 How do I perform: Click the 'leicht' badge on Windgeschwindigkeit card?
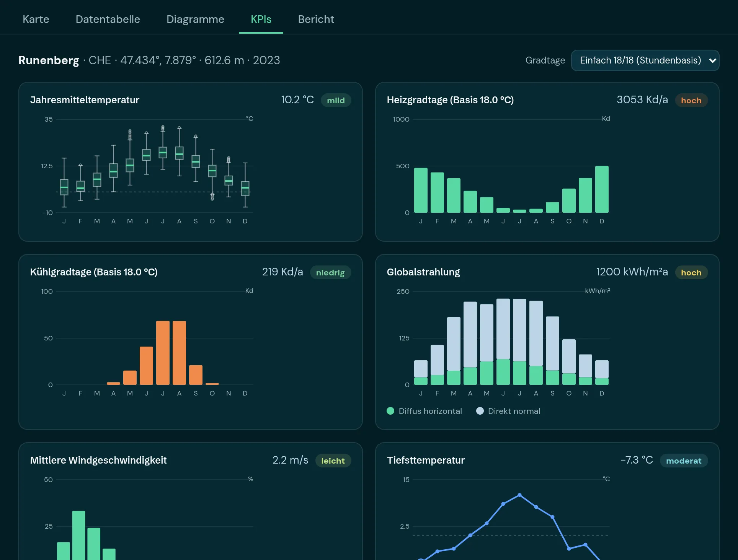[x=333, y=461]
